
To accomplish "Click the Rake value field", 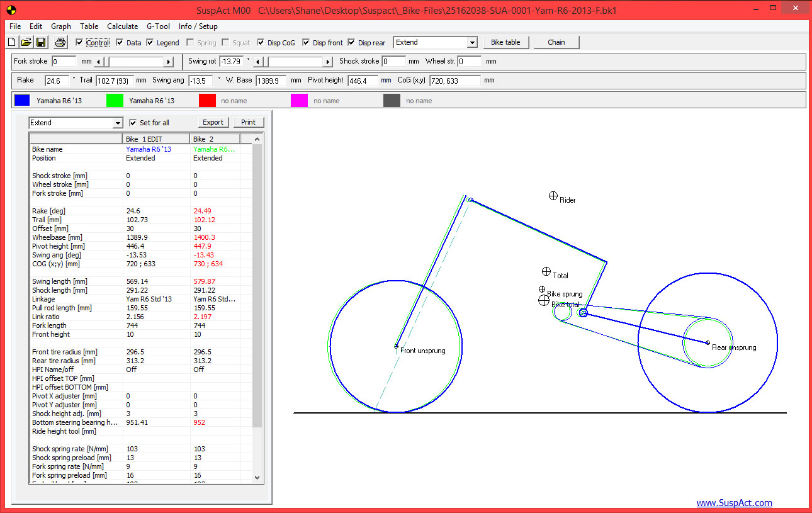I will (57, 81).
